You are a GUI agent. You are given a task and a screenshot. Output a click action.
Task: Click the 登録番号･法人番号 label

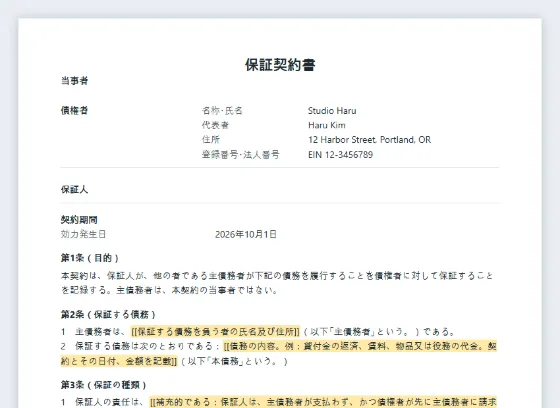pyautogui.click(x=240, y=155)
